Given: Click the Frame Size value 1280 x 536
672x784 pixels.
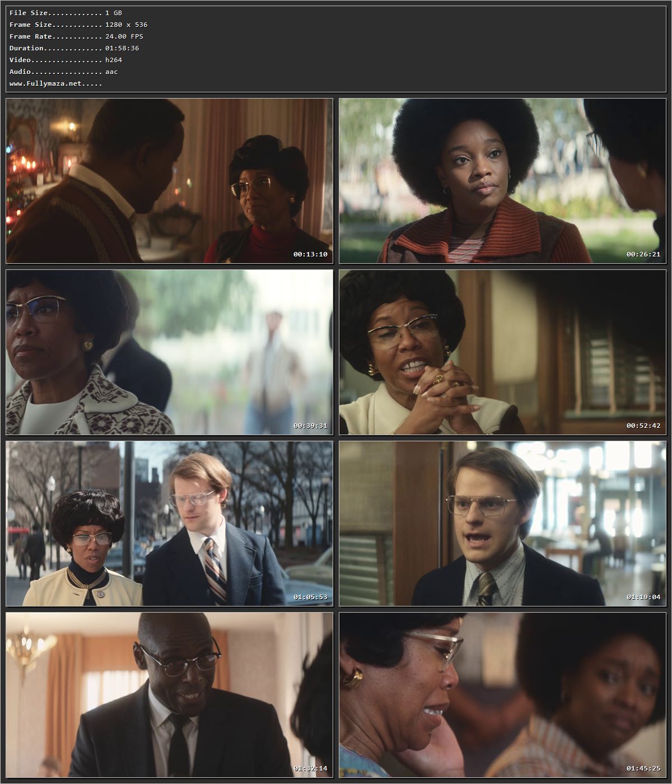Looking at the screenshot, I should pyautogui.click(x=127, y=25).
